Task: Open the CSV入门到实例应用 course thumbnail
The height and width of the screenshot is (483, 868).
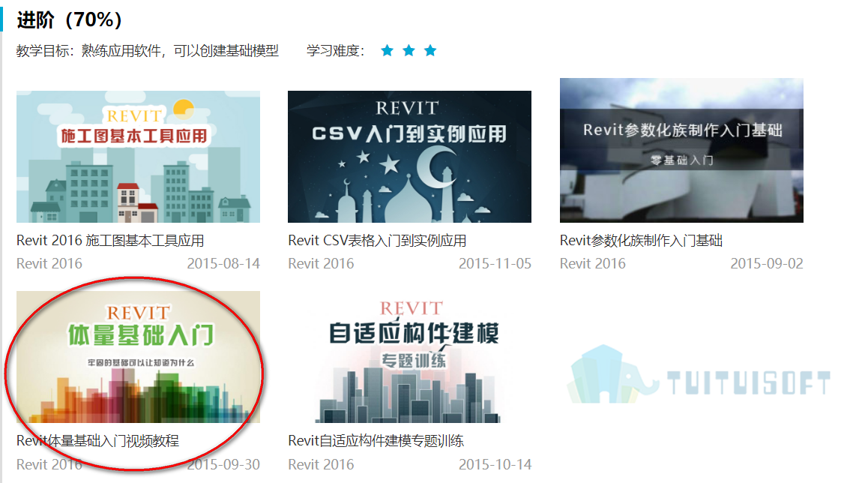Action: [410, 157]
